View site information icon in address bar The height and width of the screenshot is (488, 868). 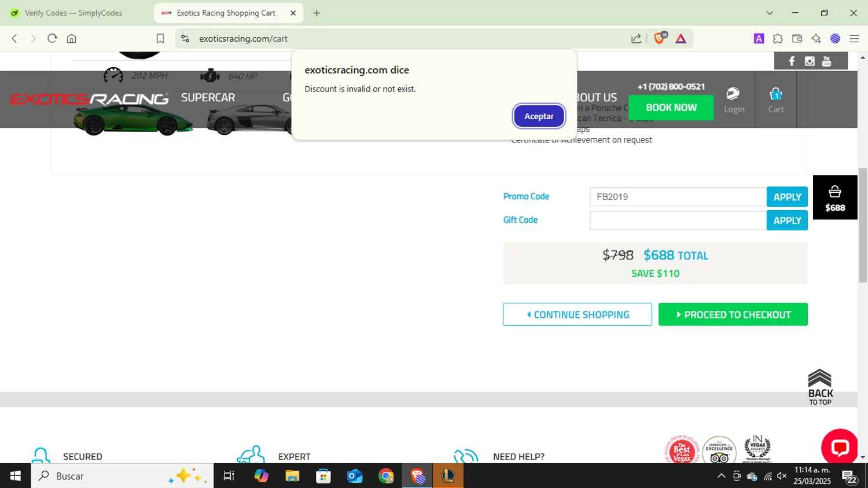coord(185,39)
